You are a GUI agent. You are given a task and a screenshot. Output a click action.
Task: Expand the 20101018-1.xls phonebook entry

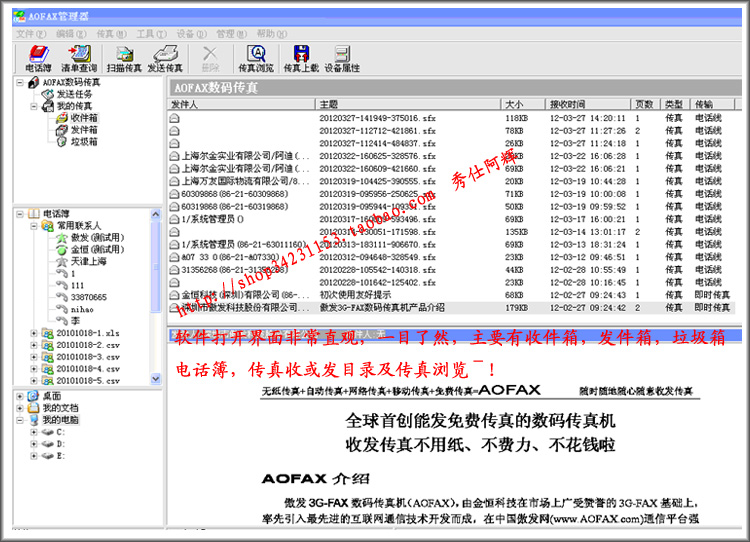35,333
